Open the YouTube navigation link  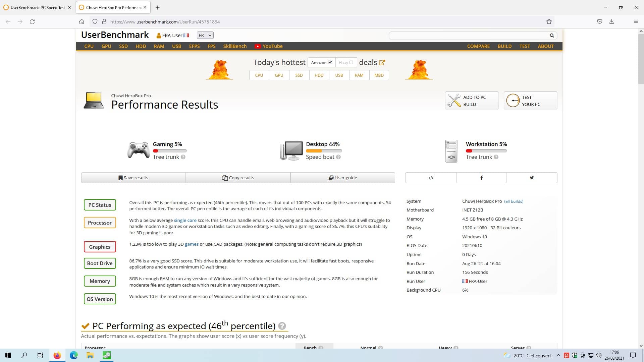tap(269, 46)
